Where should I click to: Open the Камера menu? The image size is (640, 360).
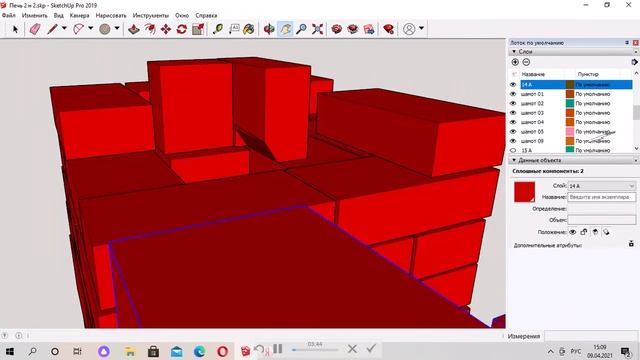pos(79,16)
